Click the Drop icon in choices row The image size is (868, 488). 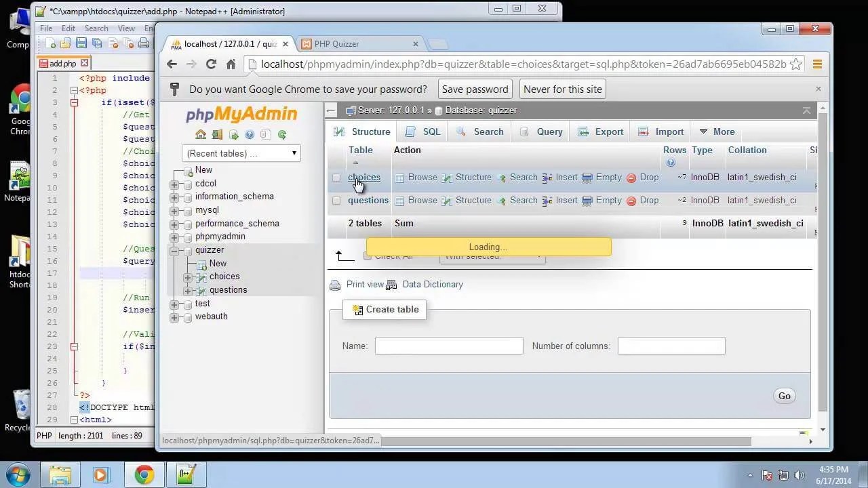631,178
